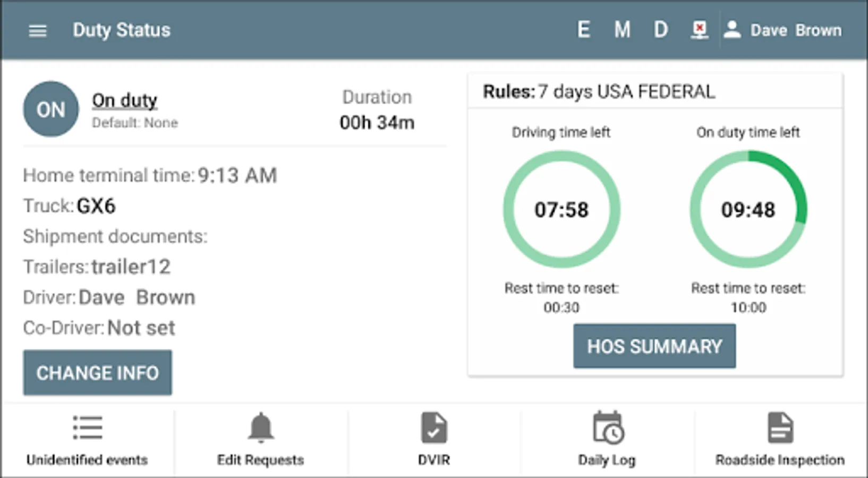The height and width of the screenshot is (478, 868).
Task: Tap the D diagnostic indicator
Action: pyautogui.click(x=660, y=30)
